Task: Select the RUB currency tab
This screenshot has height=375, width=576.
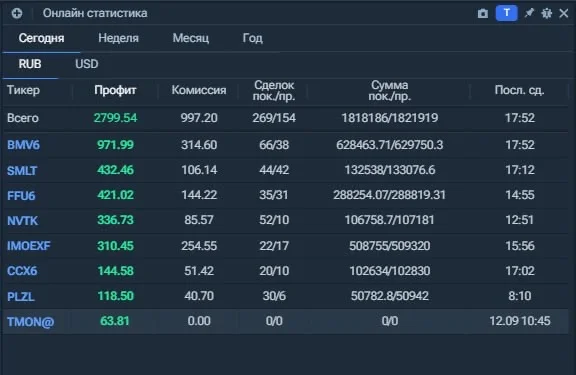Action: pos(30,64)
